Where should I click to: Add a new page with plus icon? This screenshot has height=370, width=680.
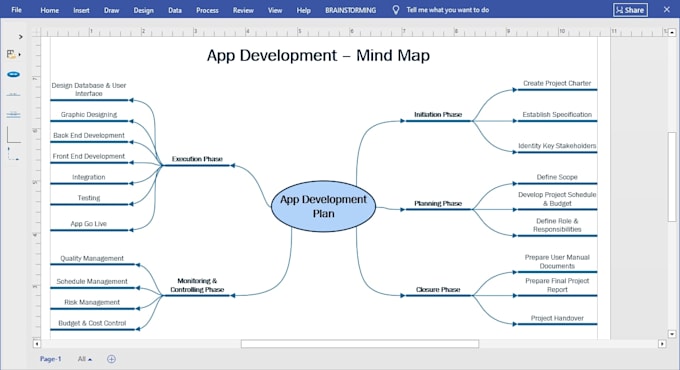coord(111,359)
